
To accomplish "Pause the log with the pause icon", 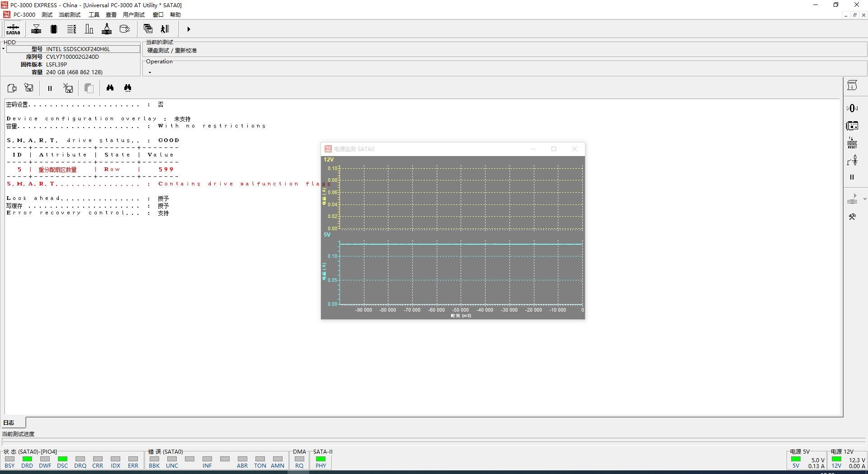I will click(50, 88).
